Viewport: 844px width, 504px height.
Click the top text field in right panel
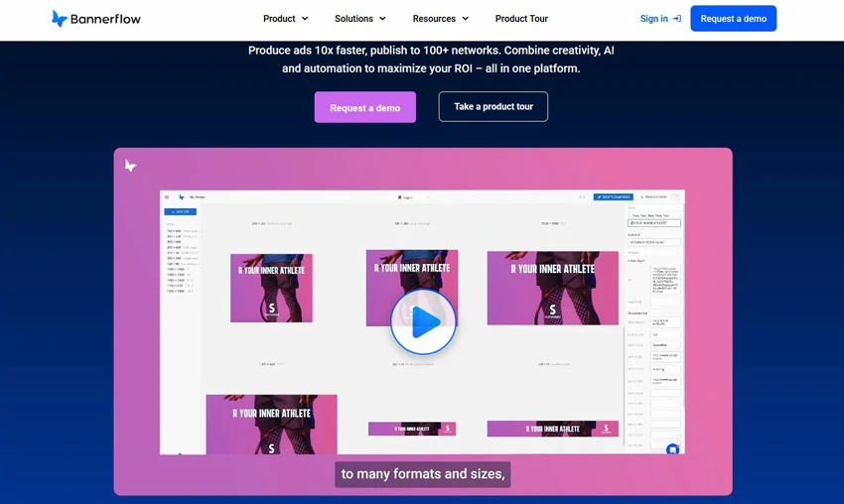(653, 223)
